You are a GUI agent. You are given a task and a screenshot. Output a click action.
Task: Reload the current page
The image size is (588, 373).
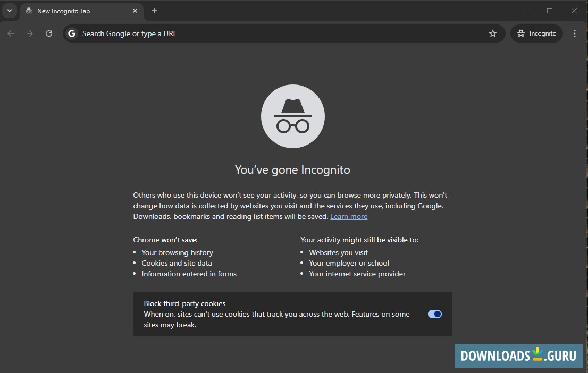49,33
